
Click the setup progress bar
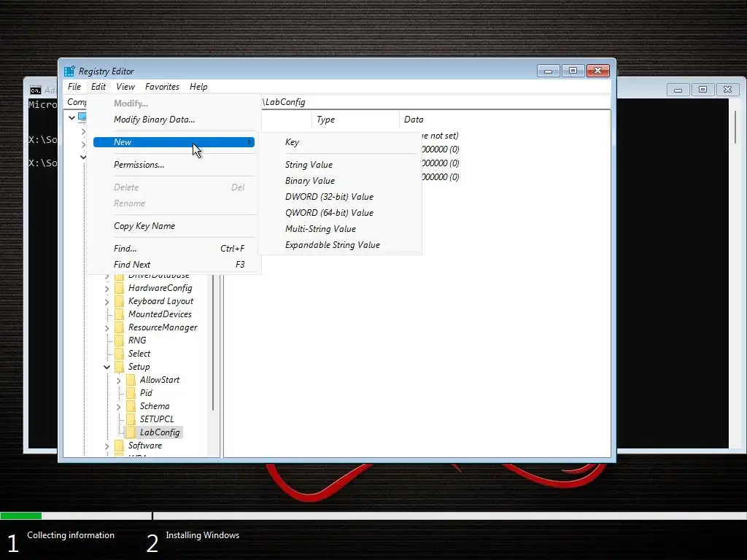[373, 516]
